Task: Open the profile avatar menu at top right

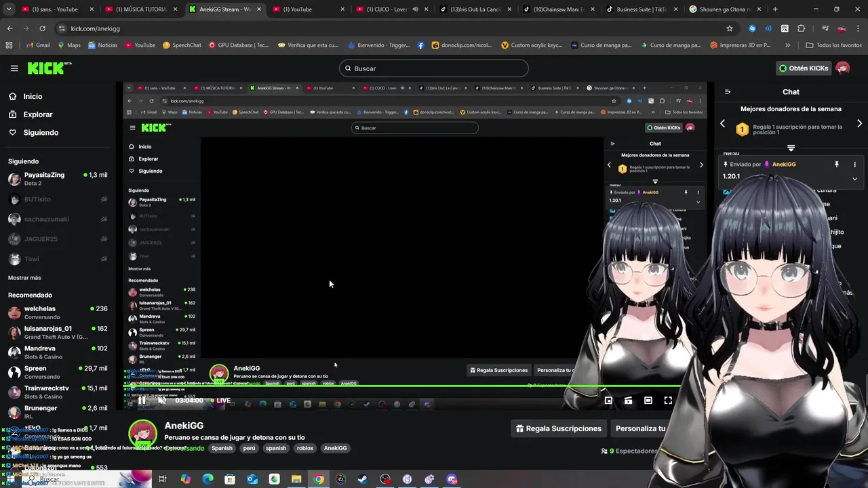Action: [x=842, y=68]
